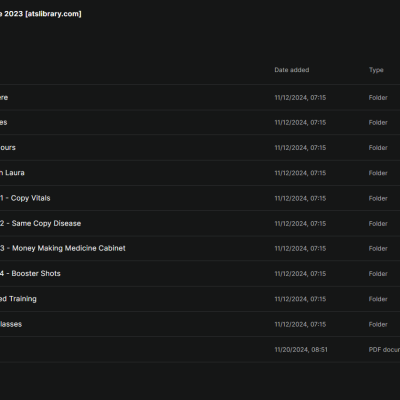Open the folder ending in 'Training'

18,299
